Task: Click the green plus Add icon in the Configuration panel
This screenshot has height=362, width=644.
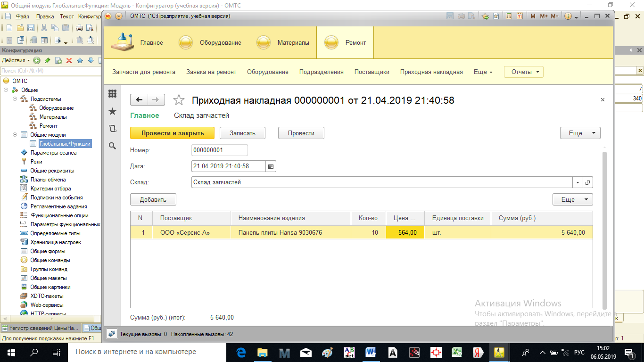Action: click(x=37, y=60)
